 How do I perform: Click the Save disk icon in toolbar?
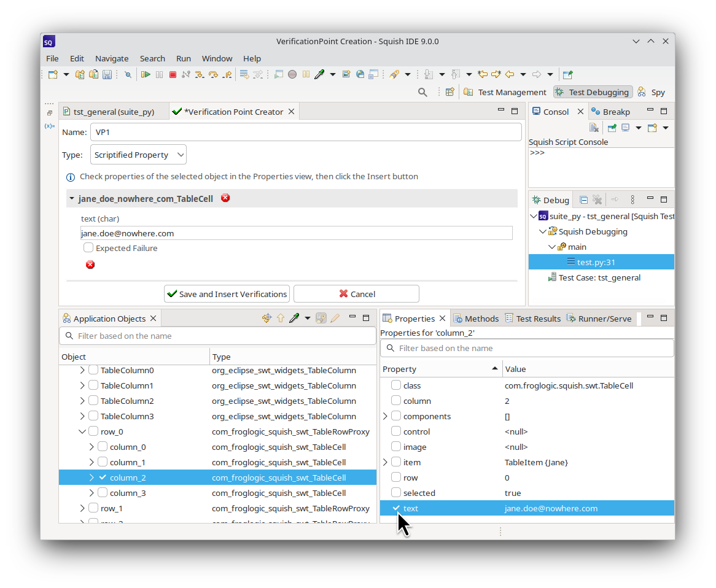pyautogui.click(x=107, y=74)
